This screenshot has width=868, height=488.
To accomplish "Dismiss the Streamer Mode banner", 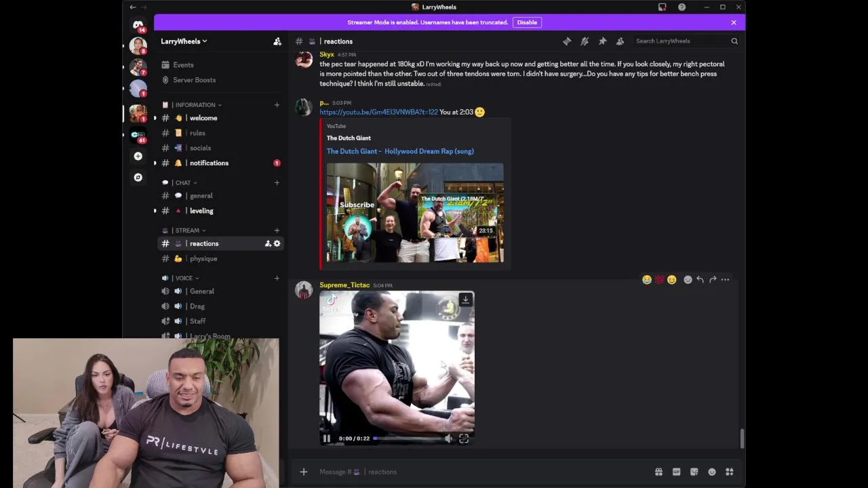I will click(734, 22).
